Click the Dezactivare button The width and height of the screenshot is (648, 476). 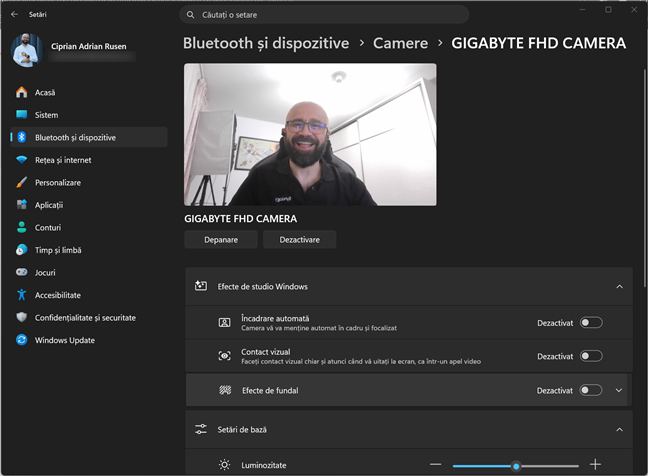point(299,240)
